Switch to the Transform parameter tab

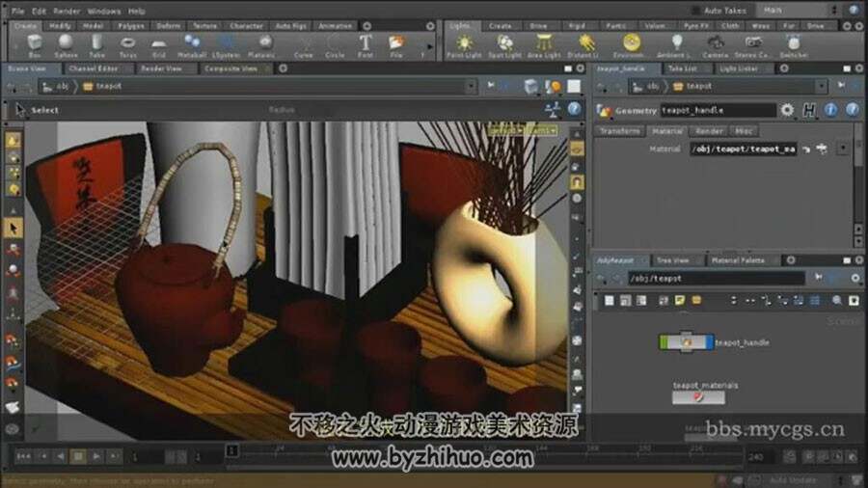pyautogui.click(x=619, y=131)
